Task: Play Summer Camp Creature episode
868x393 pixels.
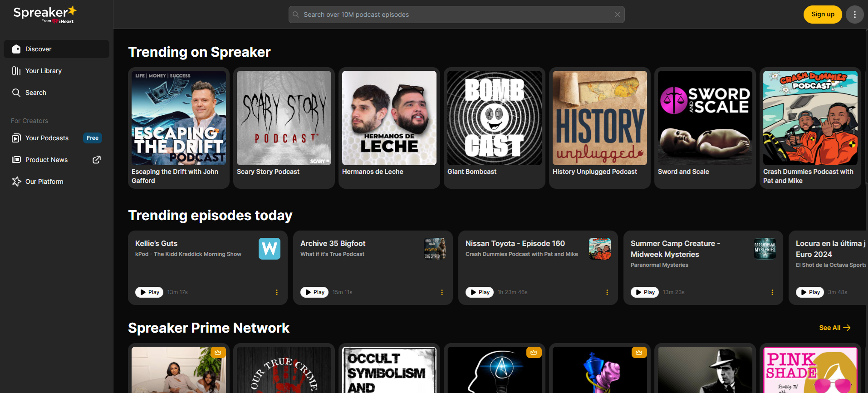Action: (x=645, y=292)
